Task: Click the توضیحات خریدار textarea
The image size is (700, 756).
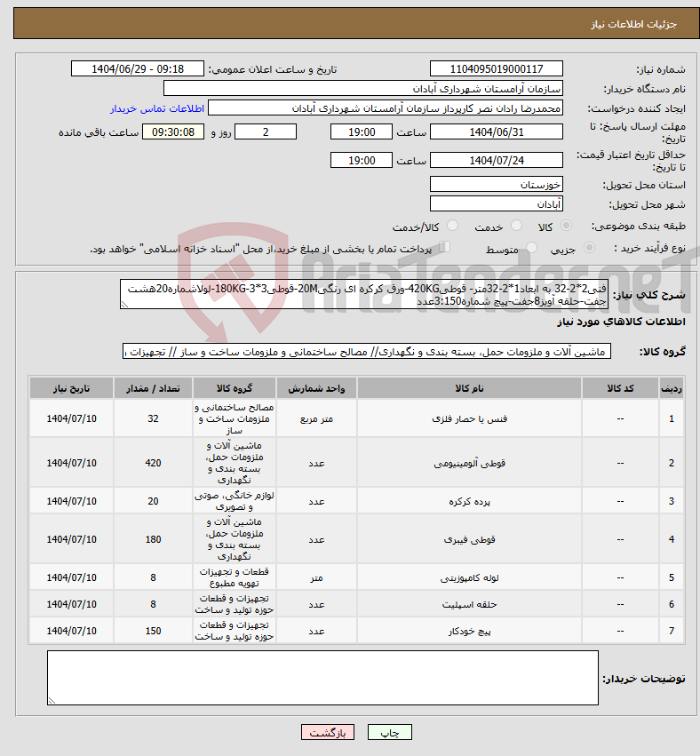Action: coord(322,678)
